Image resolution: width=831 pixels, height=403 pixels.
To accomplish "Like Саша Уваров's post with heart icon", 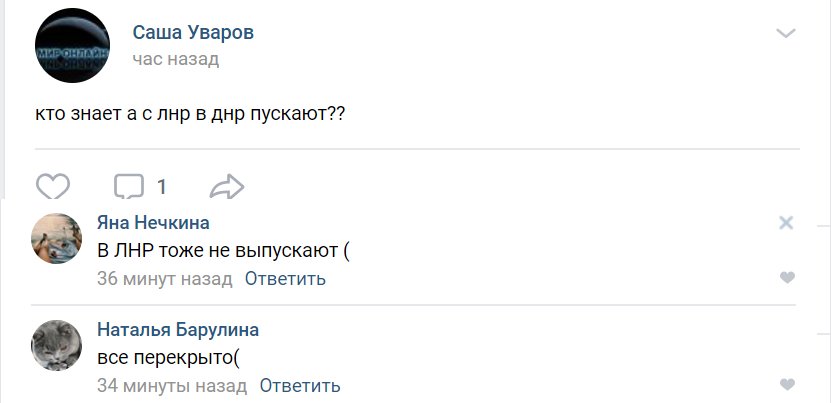I will [x=53, y=186].
